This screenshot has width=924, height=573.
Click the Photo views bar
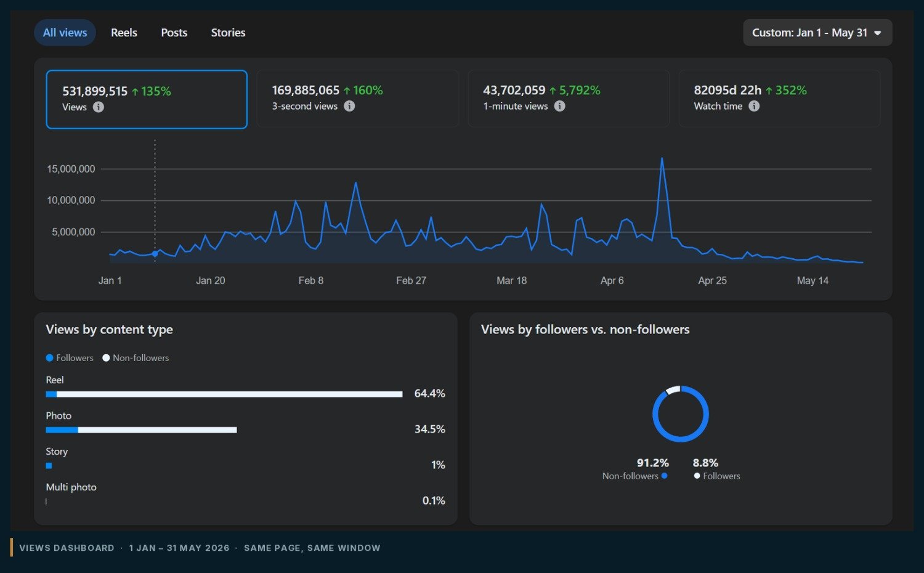tap(141, 430)
